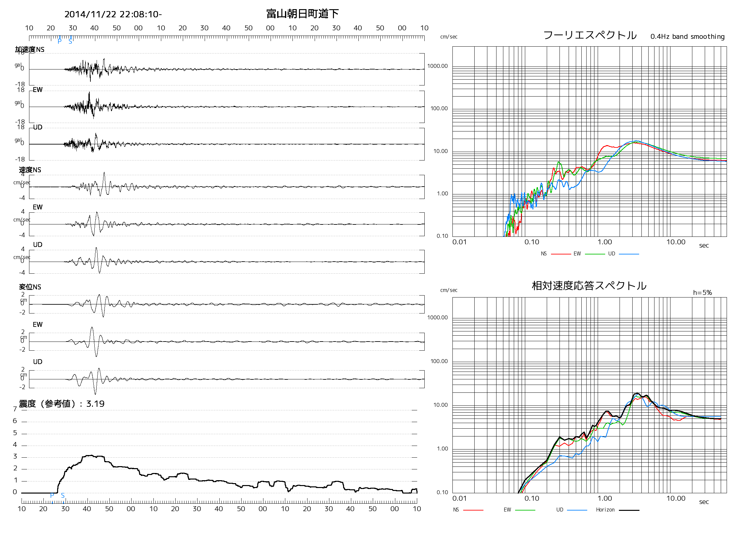Click the 6 label on intensity axis
The height and width of the screenshot is (534, 756).
tap(15, 421)
